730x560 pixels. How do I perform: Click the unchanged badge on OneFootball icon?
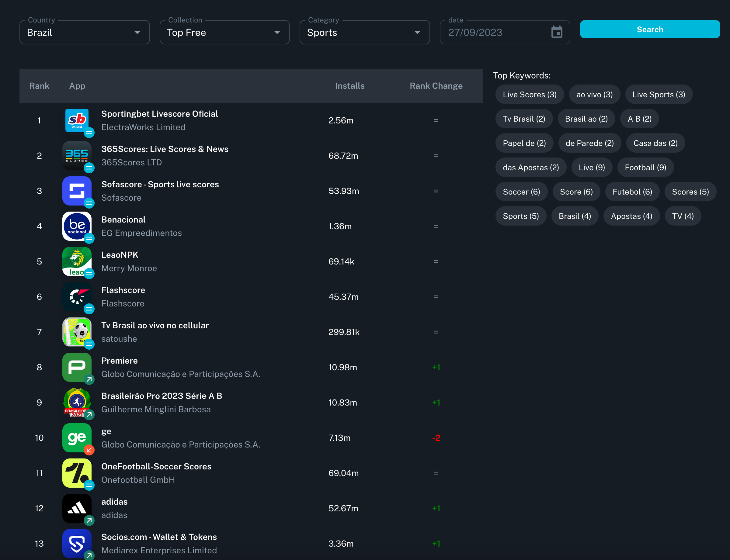point(89,485)
